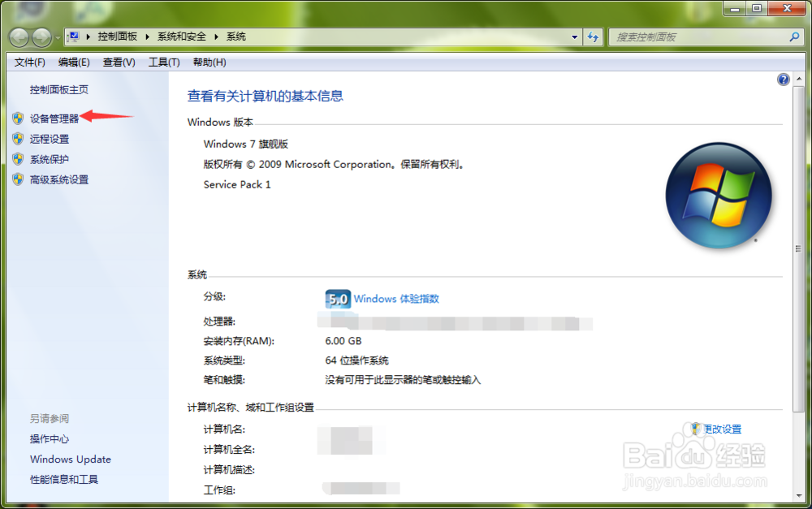Click the 6.00 GB RAM value
The width and height of the screenshot is (812, 509).
(343, 341)
